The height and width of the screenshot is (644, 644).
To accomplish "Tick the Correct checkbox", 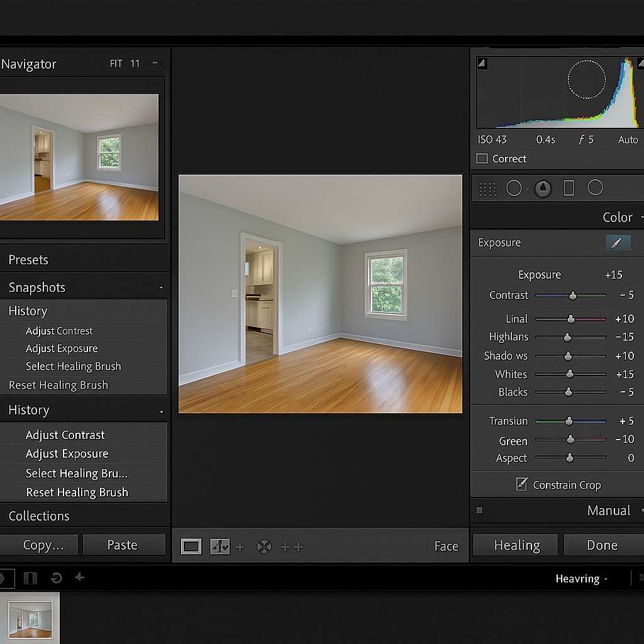I will pos(482,158).
